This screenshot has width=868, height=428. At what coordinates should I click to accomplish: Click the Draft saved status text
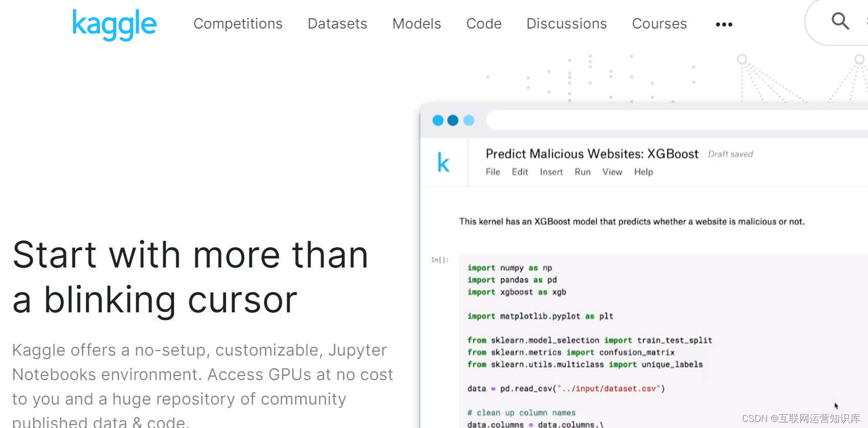(x=730, y=154)
